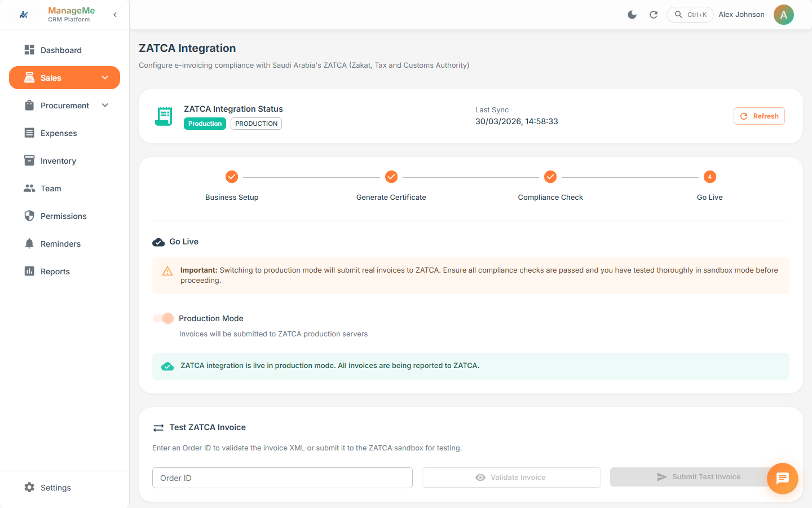Open Inventory from the sidebar
This screenshot has height=508, width=812.
click(x=29, y=160)
